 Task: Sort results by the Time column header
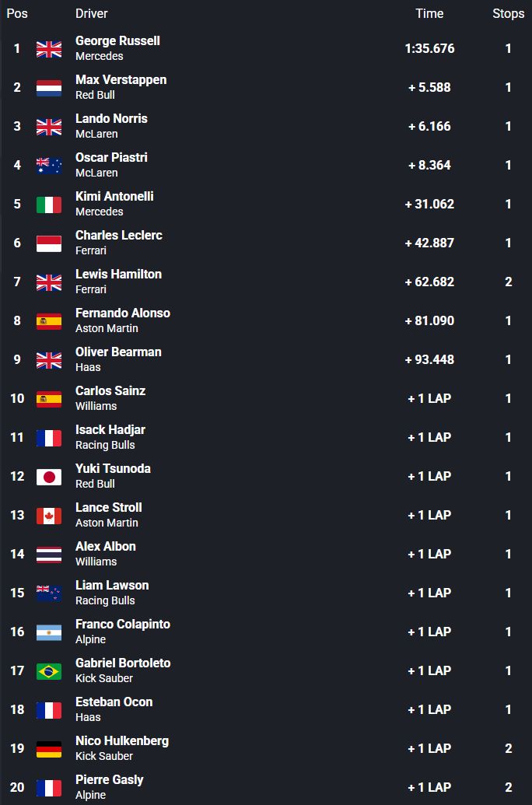click(429, 13)
